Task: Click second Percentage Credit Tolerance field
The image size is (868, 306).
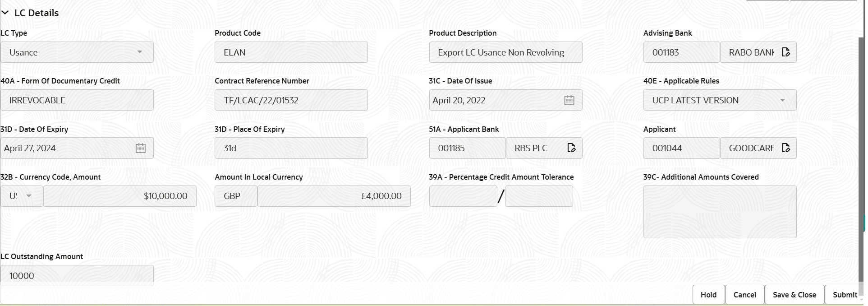Action: coord(539,196)
